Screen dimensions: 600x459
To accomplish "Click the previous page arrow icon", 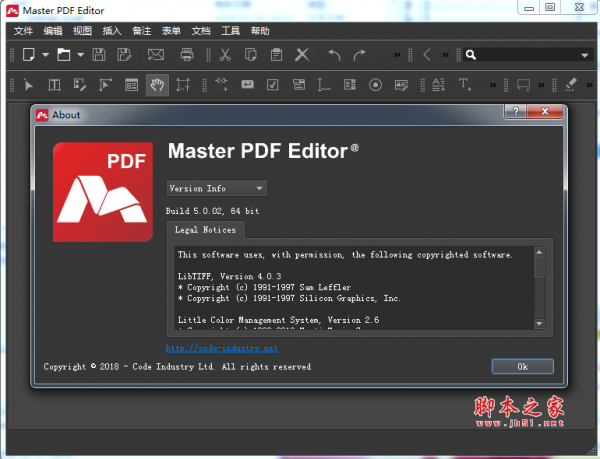I will (x=427, y=55).
